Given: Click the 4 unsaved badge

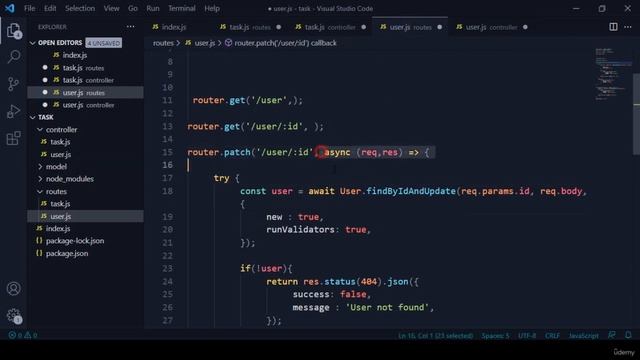Looking at the screenshot, I should (104, 43).
